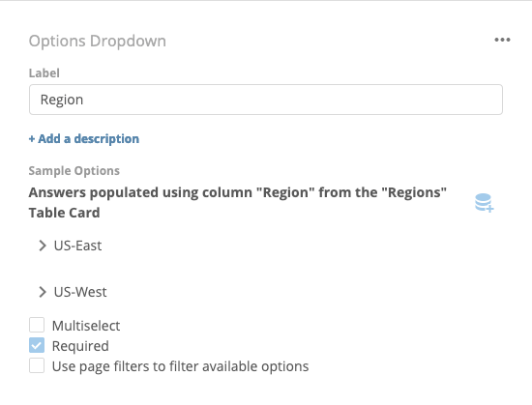Click the plus sign before Add a description

pos(32,139)
